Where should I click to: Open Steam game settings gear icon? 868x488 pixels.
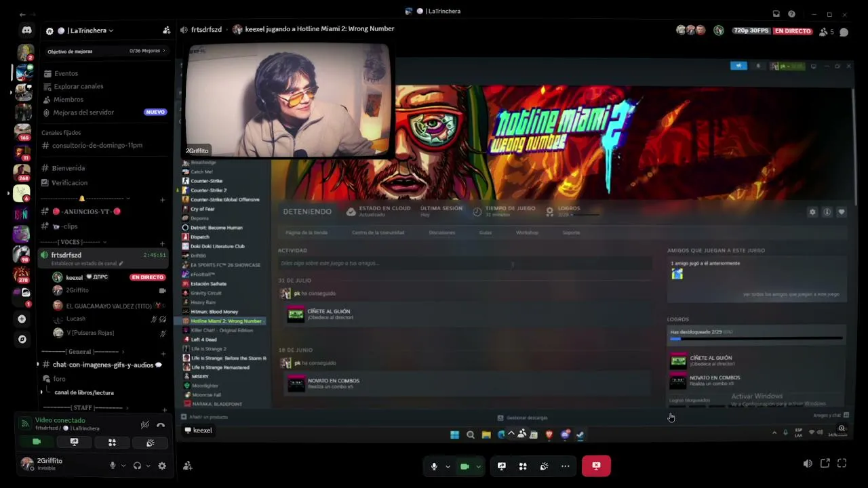[x=812, y=212]
